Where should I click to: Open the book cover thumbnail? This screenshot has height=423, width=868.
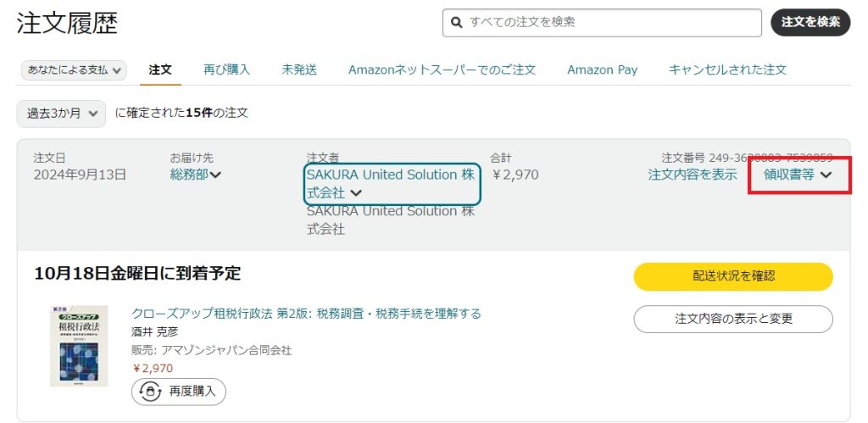[79, 346]
